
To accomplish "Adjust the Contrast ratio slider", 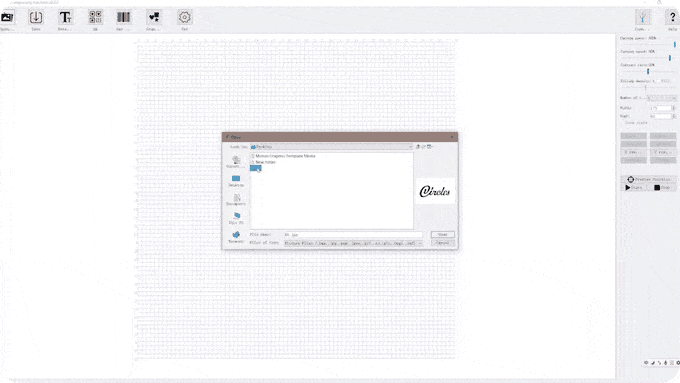I will click(x=648, y=72).
